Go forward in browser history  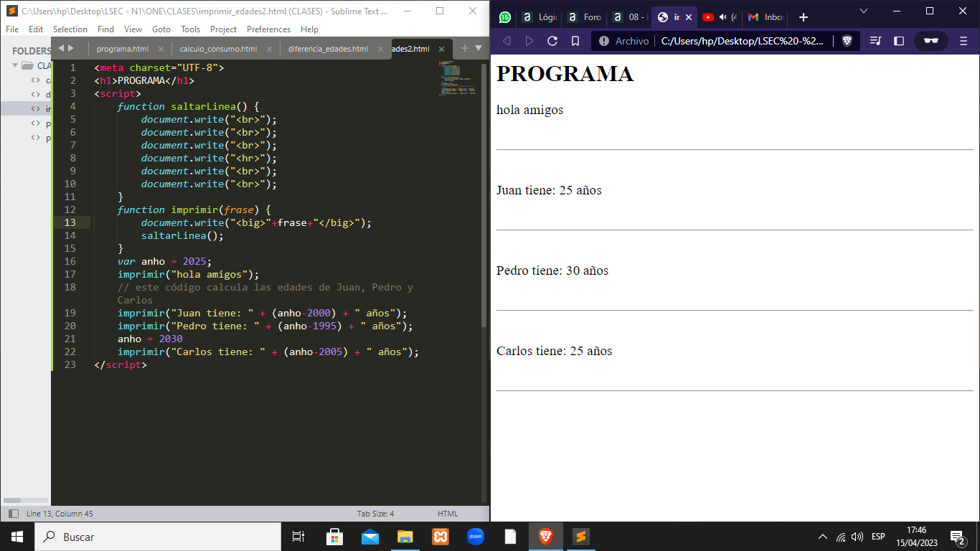[x=529, y=41]
